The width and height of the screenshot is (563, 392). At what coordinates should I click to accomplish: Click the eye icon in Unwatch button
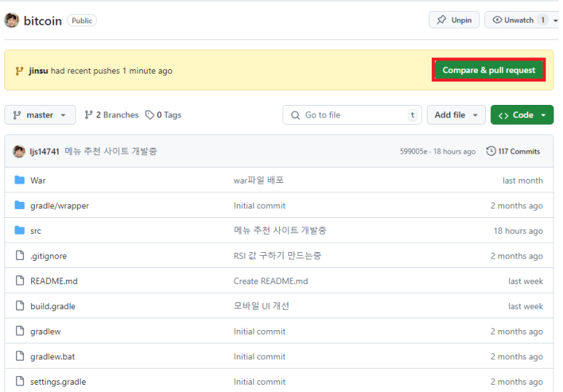point(497,20)
